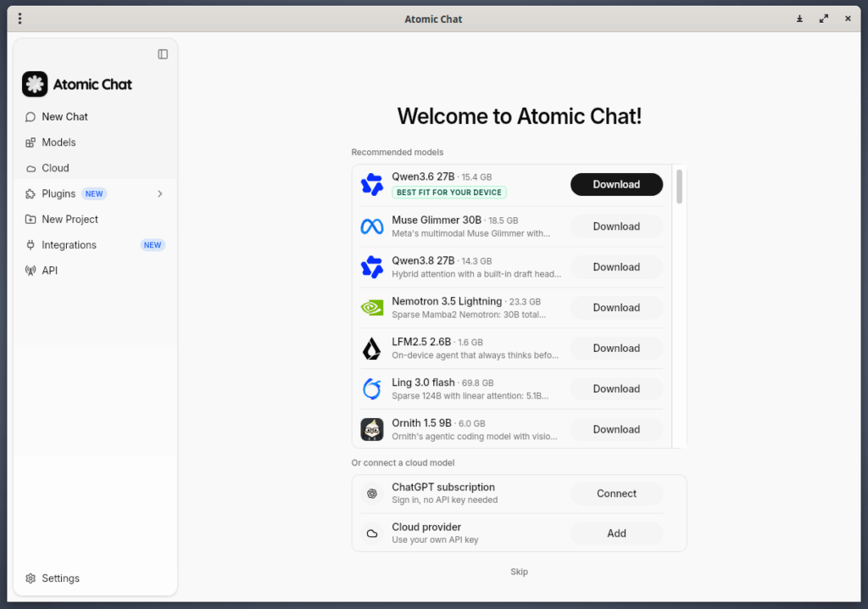Click the Settings gear icon

(x=31, y=578)
